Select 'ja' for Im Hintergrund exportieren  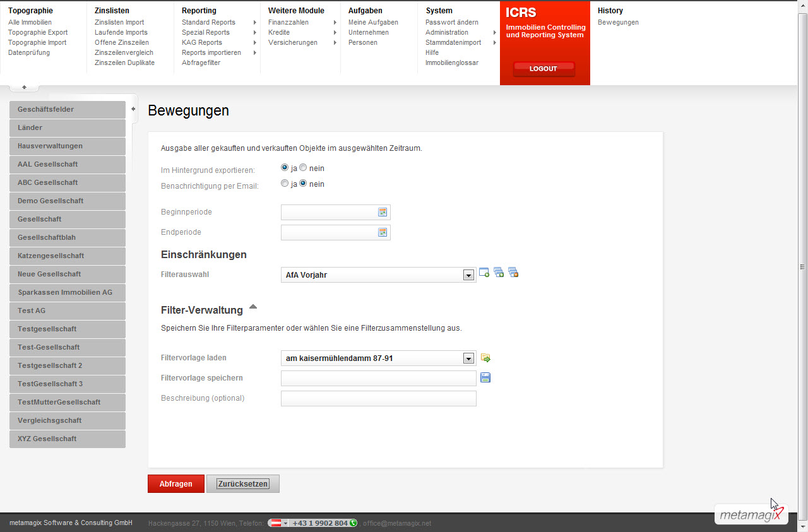pyautogui.click(x=285, y=168)
